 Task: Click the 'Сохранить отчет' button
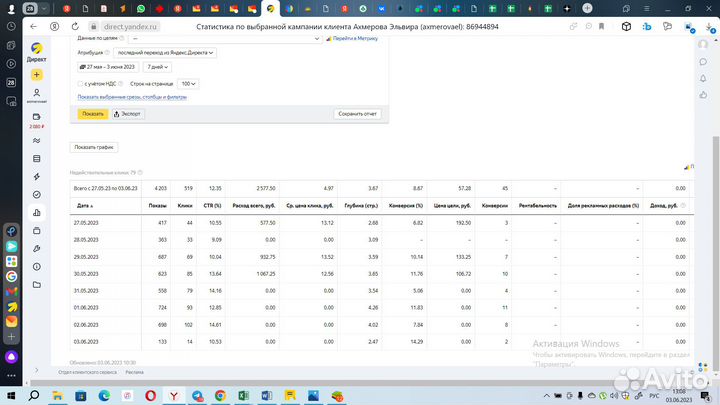pyautogui.click(x=357, y=114)
